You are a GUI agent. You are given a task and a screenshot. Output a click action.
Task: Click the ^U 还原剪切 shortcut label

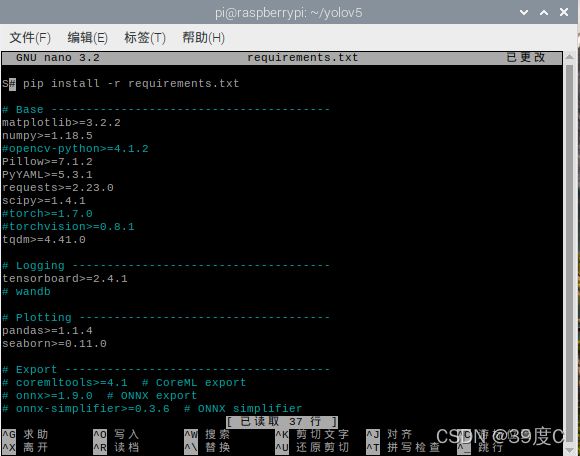coord(312,448)
